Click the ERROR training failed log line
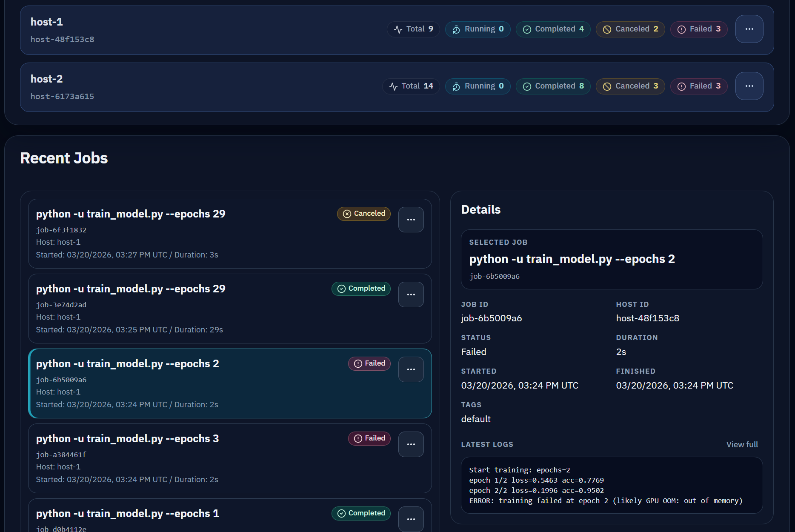This screenshot has height=532, width=795. (x=606, y=501)
